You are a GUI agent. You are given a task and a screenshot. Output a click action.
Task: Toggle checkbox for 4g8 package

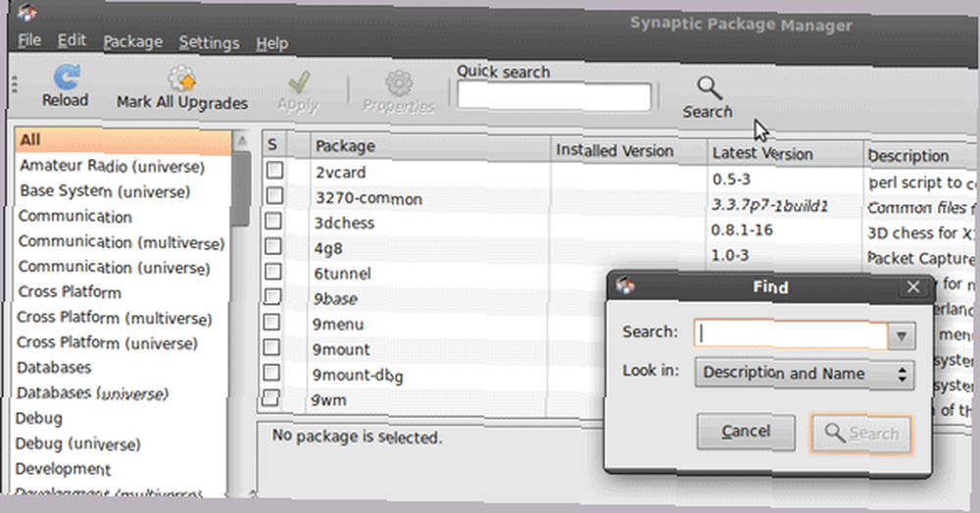273,246
